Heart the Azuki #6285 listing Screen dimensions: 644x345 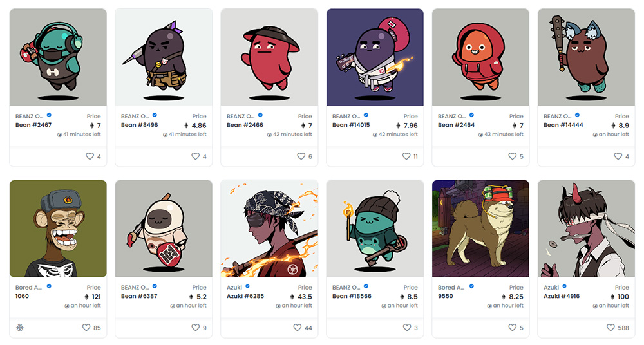coord(298,328)
